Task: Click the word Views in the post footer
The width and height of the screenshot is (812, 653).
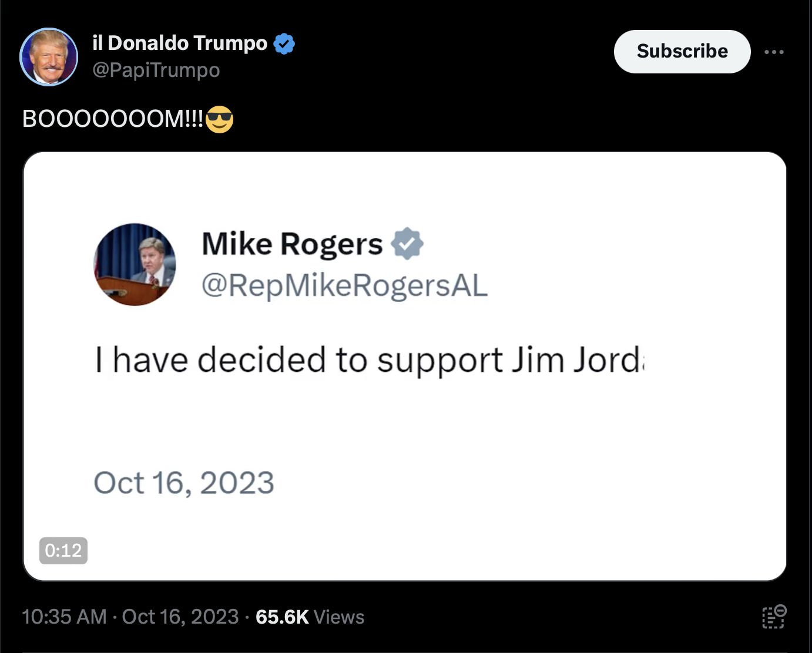Action: pos(339,617)
